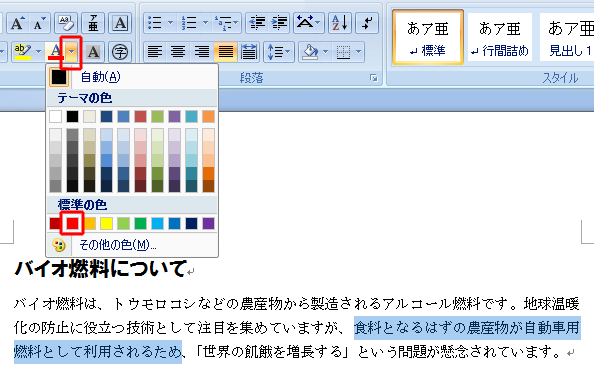Pick the dark blue theme color swatch
The height and width of the screenshot is (388, 594).
click(106, 116)
